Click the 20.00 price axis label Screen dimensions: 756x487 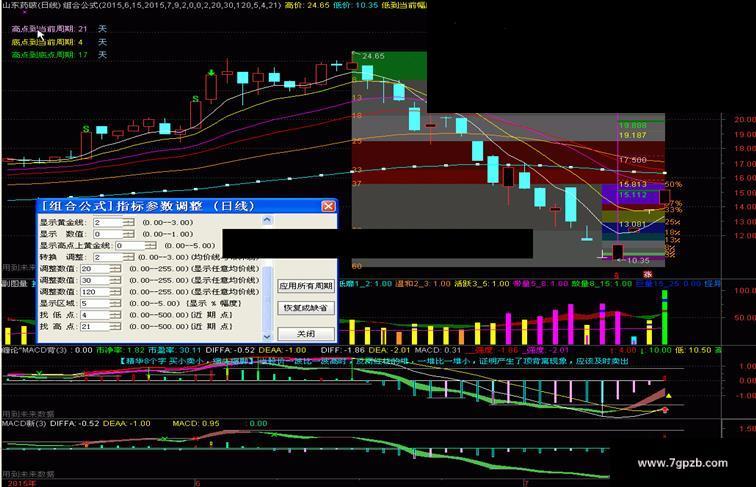coord(744,120)
